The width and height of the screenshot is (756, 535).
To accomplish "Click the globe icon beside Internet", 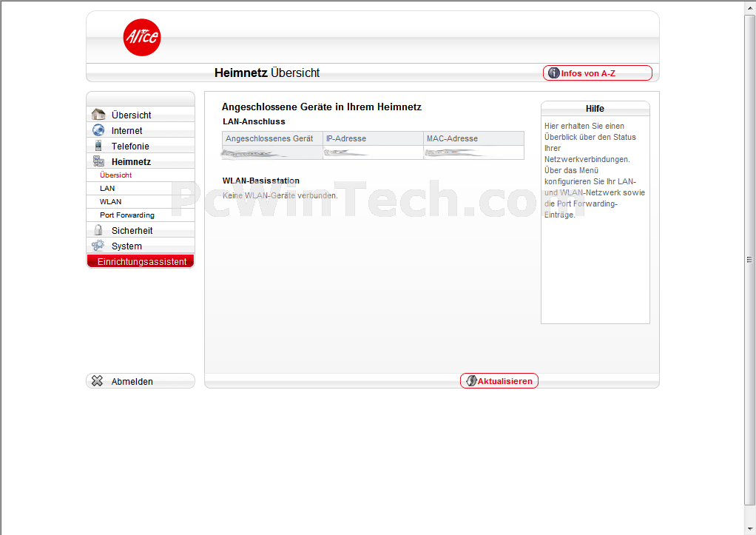I will point(98,129).
